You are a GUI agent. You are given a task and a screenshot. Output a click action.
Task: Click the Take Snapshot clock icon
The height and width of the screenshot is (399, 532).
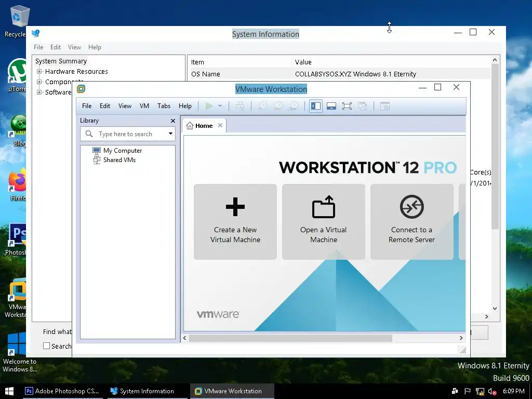tap(262, 106)
